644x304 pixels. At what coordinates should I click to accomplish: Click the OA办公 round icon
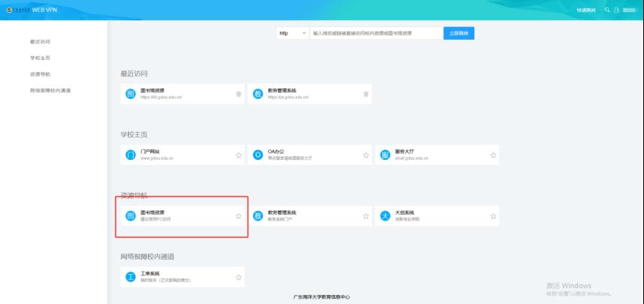257,155
